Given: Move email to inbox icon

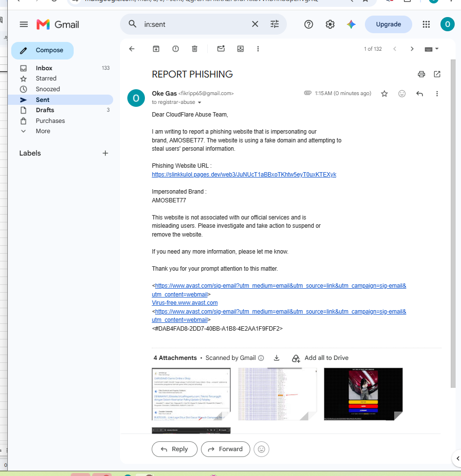Looking at the screenshot, I should pos(241,49).
